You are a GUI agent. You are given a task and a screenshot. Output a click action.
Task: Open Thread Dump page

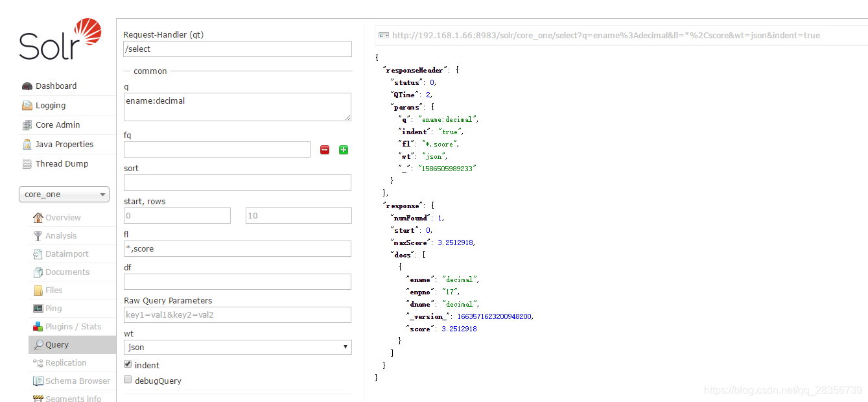[62, 163]
